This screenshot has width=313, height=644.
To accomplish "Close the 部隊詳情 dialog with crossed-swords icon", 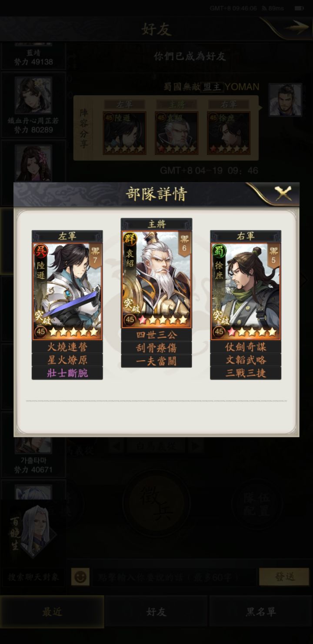I will pyautogui.click(x=283, y=193).
